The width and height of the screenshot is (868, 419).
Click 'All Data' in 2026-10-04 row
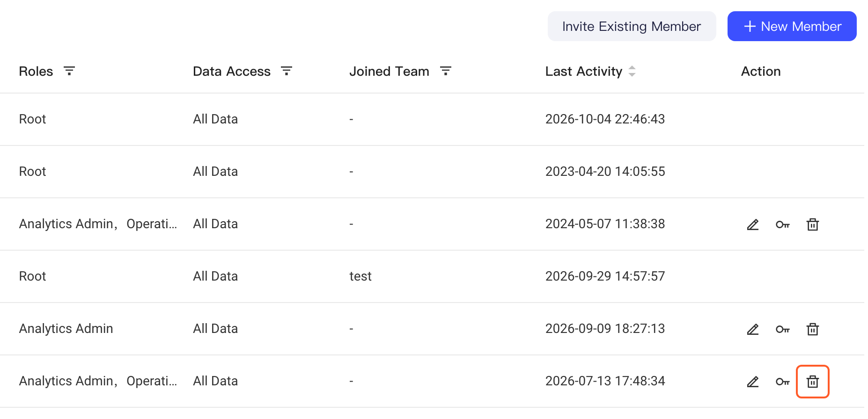(x=215, y=119)
